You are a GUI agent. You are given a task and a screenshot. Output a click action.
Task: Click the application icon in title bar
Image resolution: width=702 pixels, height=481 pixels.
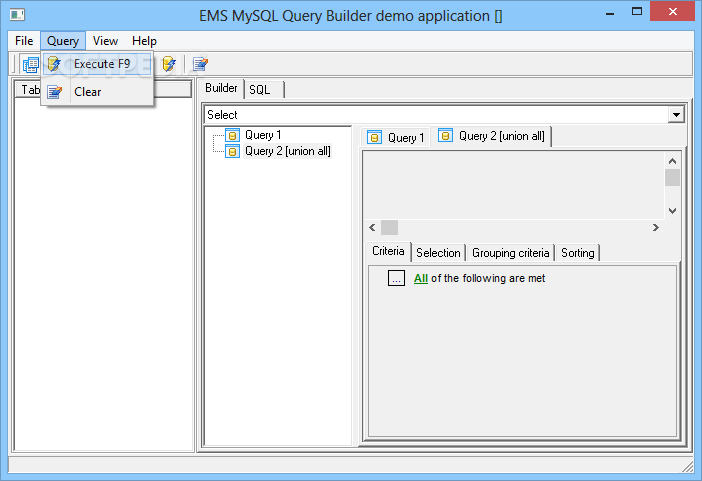17,15
